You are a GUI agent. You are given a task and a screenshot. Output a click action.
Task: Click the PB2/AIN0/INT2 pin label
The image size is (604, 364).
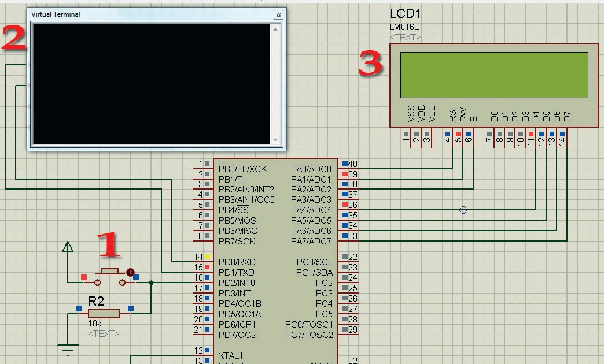point(246,190)
